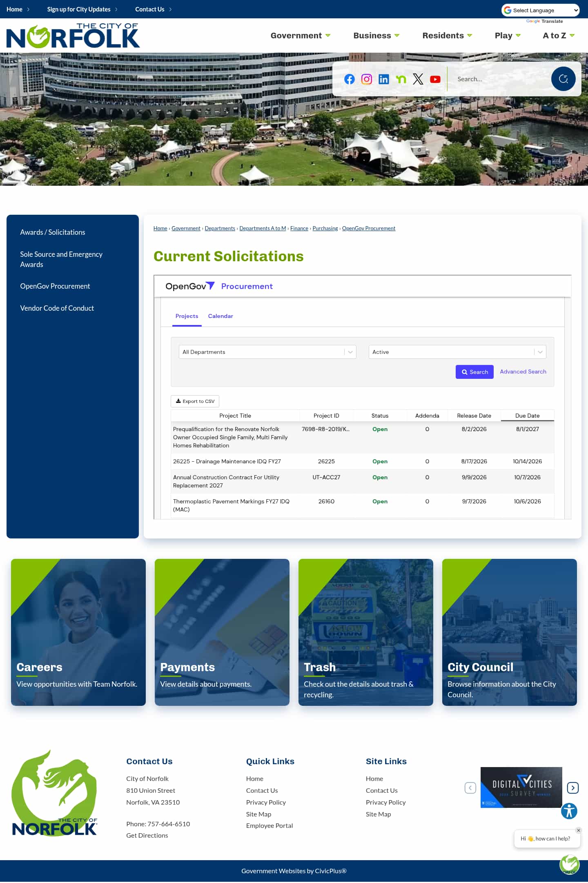Image resolution: width=588 pixels, height=883 pixels.
Task: Open the Trash card
Action: [x=366, y=632]
